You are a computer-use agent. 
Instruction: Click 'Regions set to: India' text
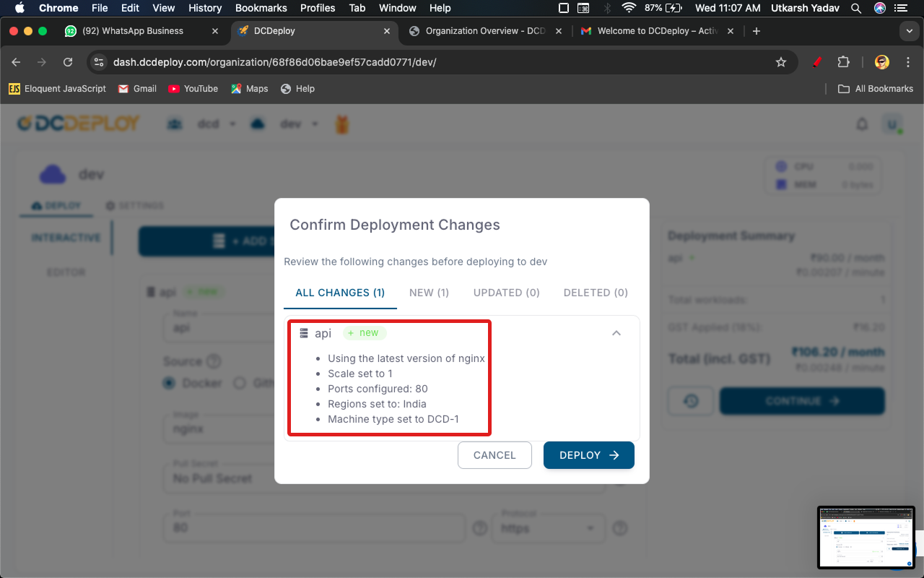point(377,404)
